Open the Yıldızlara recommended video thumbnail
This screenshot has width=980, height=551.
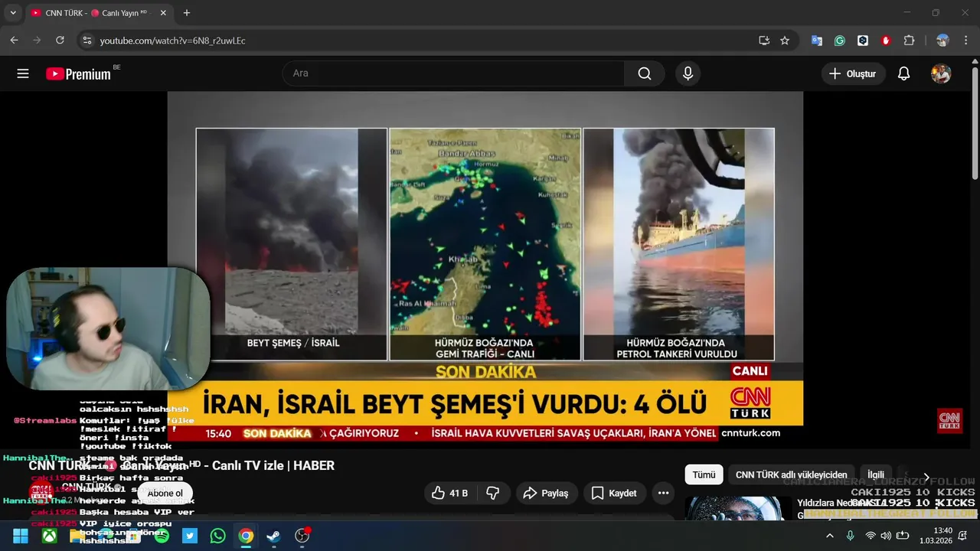738,508
